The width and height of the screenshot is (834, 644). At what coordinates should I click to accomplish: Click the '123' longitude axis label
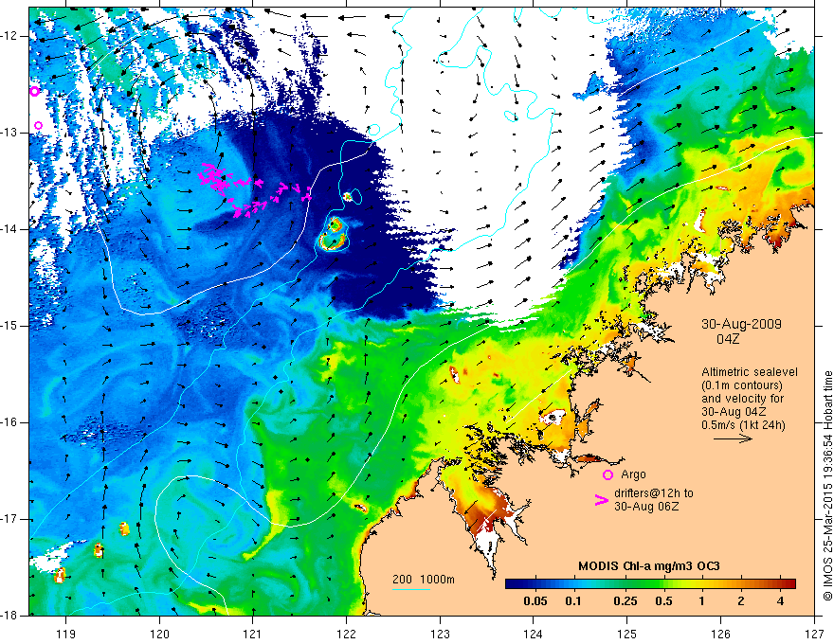tap(440, 634)
